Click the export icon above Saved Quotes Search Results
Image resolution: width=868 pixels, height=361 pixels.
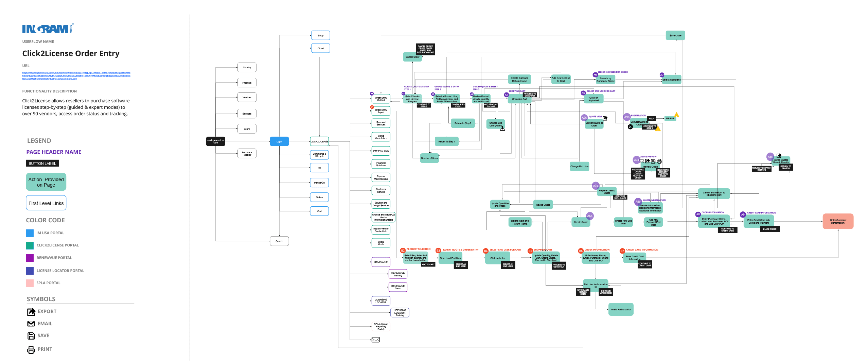(779, 156)
